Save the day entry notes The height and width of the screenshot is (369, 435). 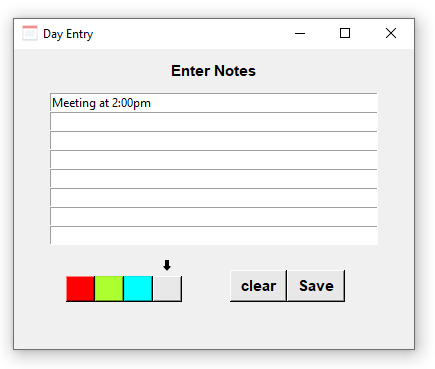tap(316, 286)
